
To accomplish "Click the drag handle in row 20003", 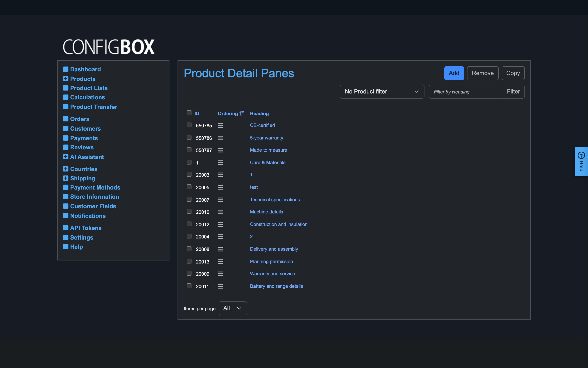I will 220,175.
